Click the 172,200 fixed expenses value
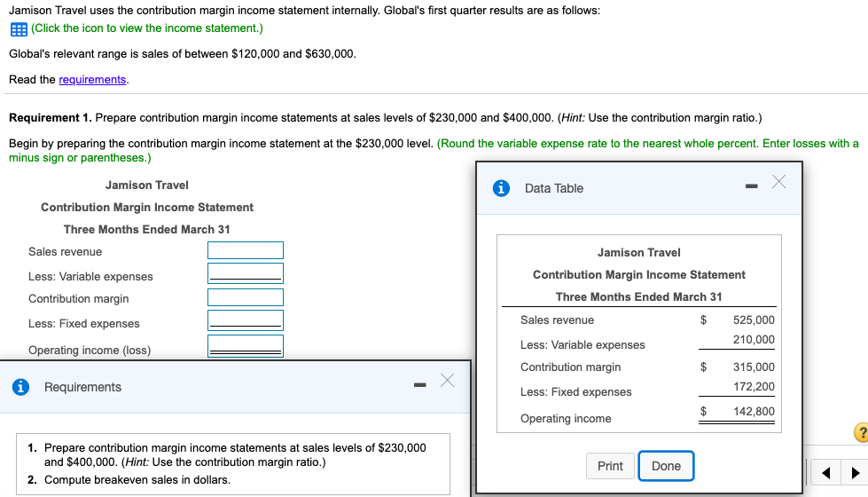This screenshot has height=497, width=868. [x=754, y=387]
